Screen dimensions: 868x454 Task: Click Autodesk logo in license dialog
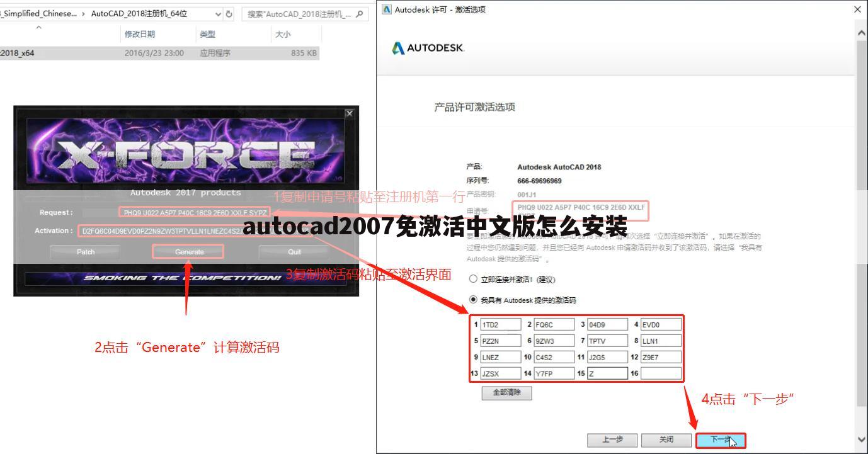pyautogui.click(x=428, y=48)
